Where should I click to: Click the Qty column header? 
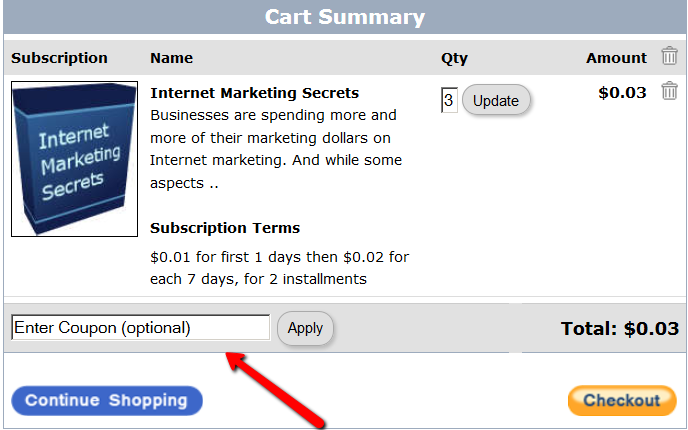pos(454,58)
